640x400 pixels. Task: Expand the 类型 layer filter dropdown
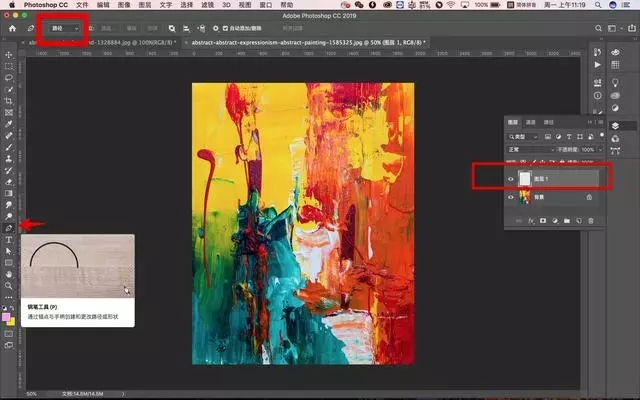(x=524, y=136)
